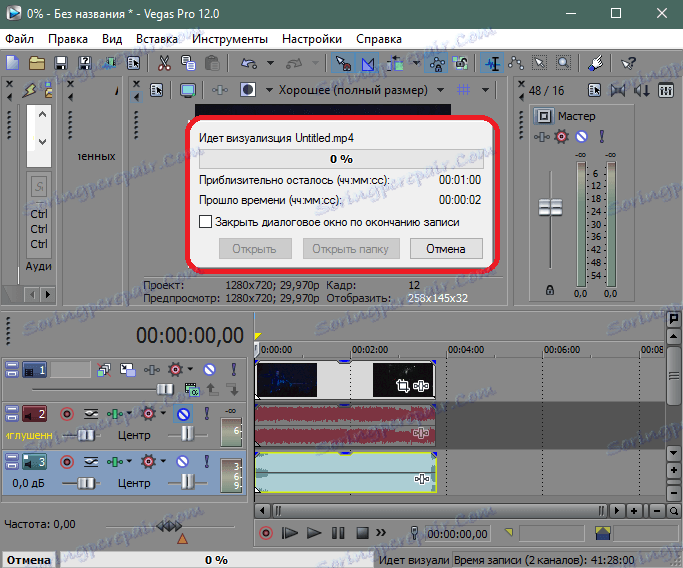Screen dimensions: 683x568
Task: Click the Redo arrow icon
Action: click(294, 64)
